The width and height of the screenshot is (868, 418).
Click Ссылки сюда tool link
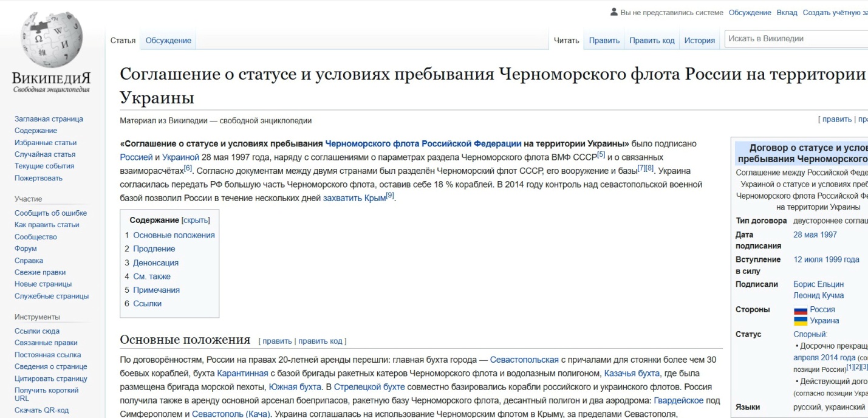tap(37, 331)
